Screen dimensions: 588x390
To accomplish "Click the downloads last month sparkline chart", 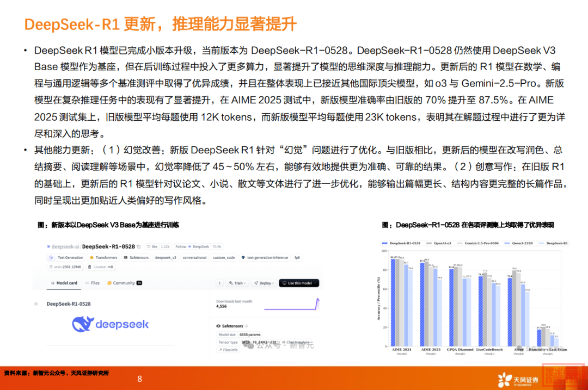I will click(x=292, y=304).
